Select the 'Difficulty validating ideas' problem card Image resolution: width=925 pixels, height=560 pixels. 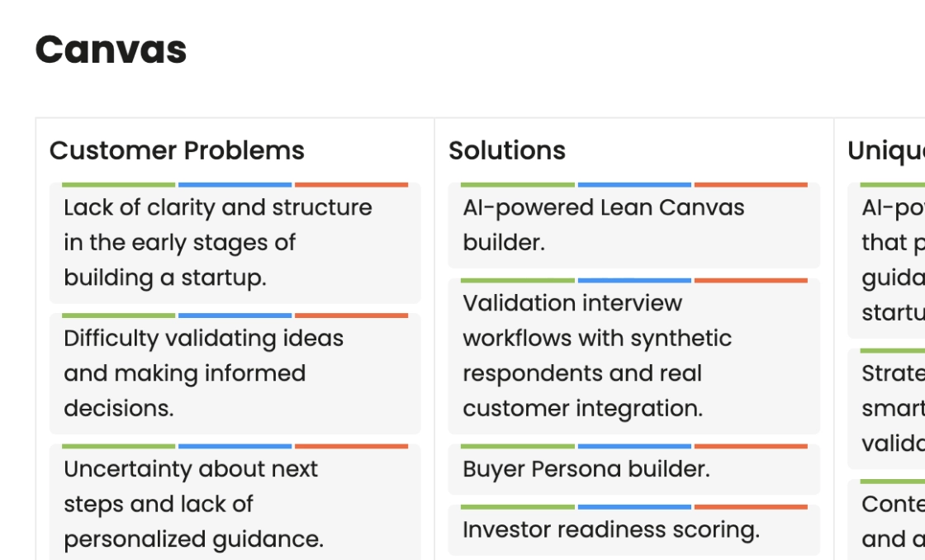point(235,373)
